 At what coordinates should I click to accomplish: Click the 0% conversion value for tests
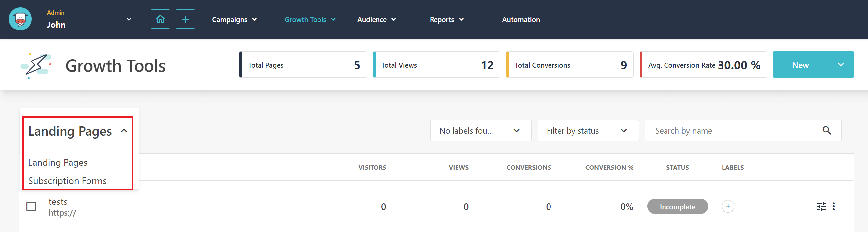pos(627,207)
